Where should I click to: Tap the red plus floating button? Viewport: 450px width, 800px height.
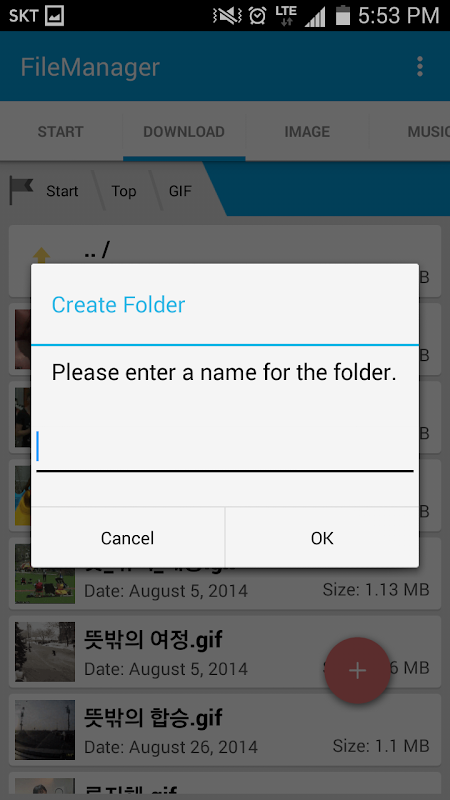coord(357,670)
